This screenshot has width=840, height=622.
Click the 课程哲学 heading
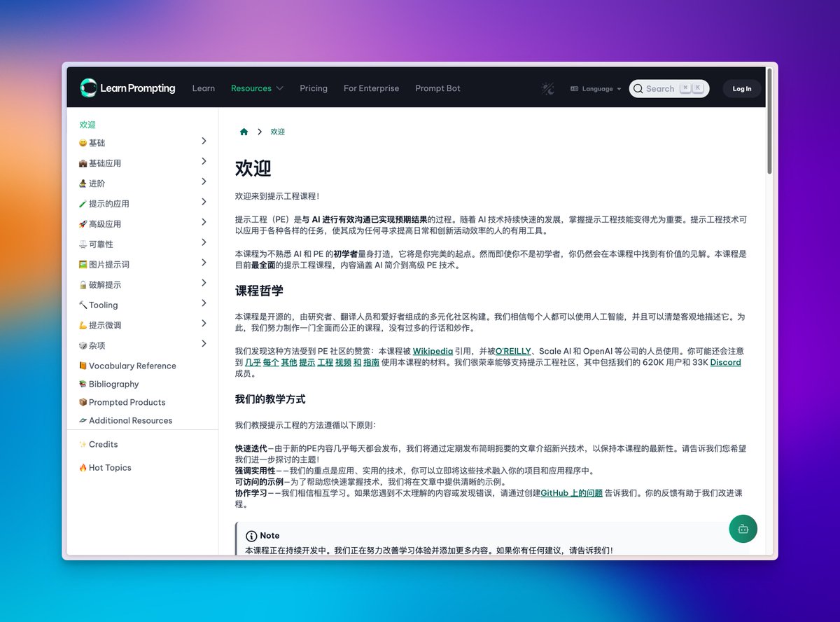tap(259, 291)
